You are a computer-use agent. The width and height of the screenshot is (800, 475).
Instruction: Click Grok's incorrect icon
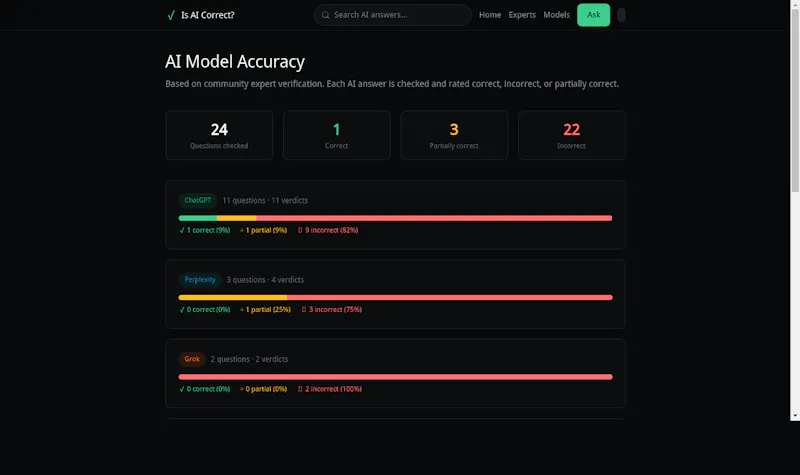[300, 389]
